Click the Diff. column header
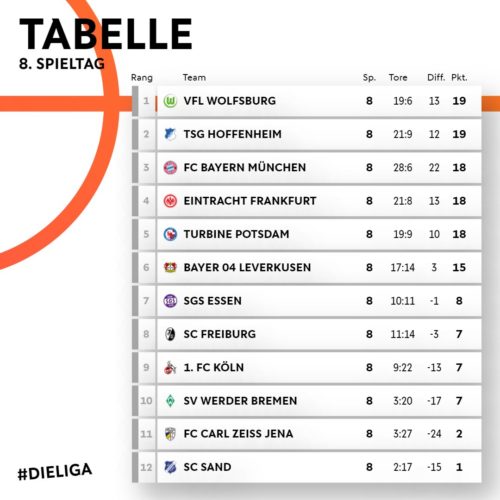This screenshot has height=500, width=500. [436, 77]
